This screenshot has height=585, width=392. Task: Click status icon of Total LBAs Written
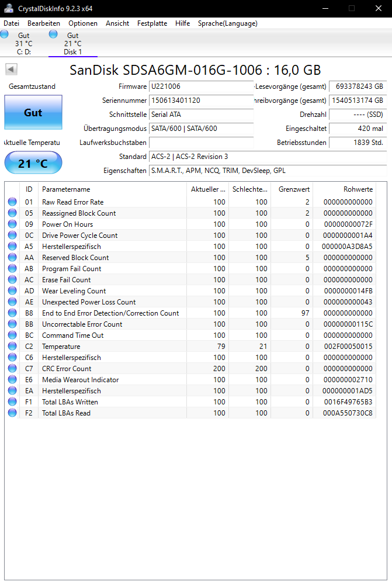(x=12, y=402)
